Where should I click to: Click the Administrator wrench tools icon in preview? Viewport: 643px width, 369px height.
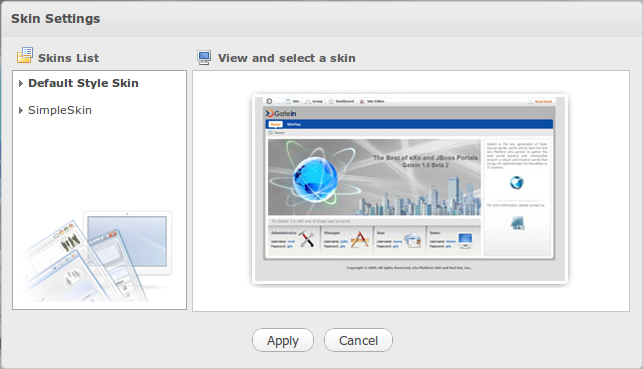point(306,239)
